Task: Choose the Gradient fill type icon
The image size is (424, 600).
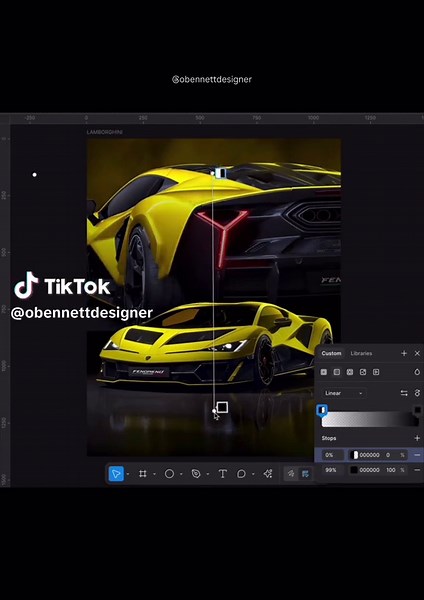Action: point(337,372)
